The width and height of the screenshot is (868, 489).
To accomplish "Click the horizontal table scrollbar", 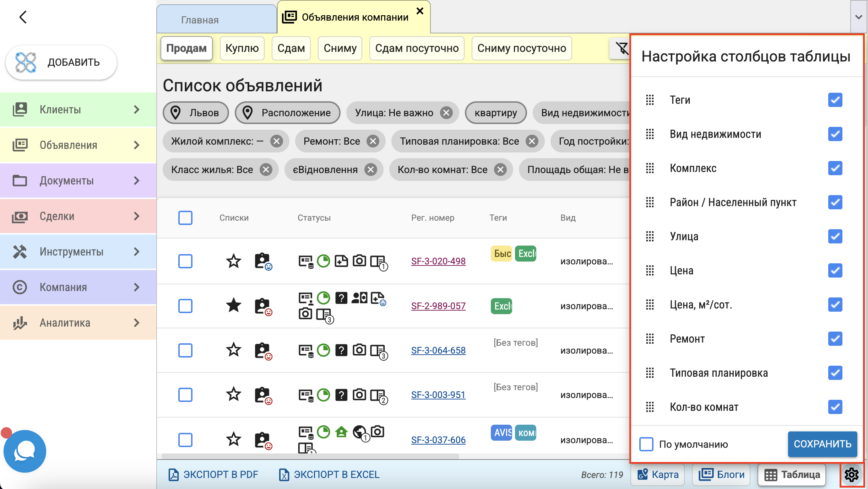I will point(310,456).
